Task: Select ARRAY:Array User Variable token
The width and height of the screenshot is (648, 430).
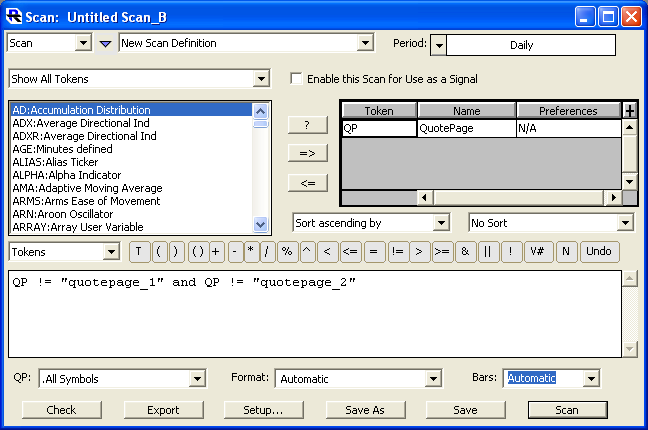Action: tap(131, 227)
